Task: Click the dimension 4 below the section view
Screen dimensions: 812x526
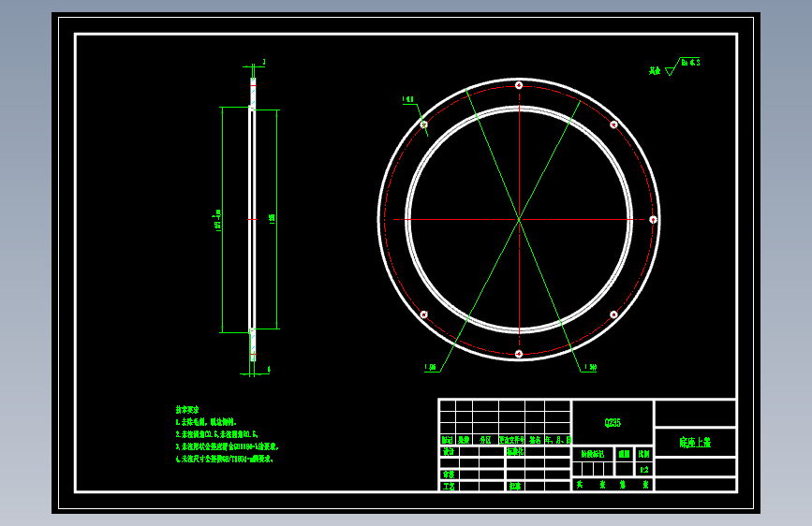Action: click(269, 369)
